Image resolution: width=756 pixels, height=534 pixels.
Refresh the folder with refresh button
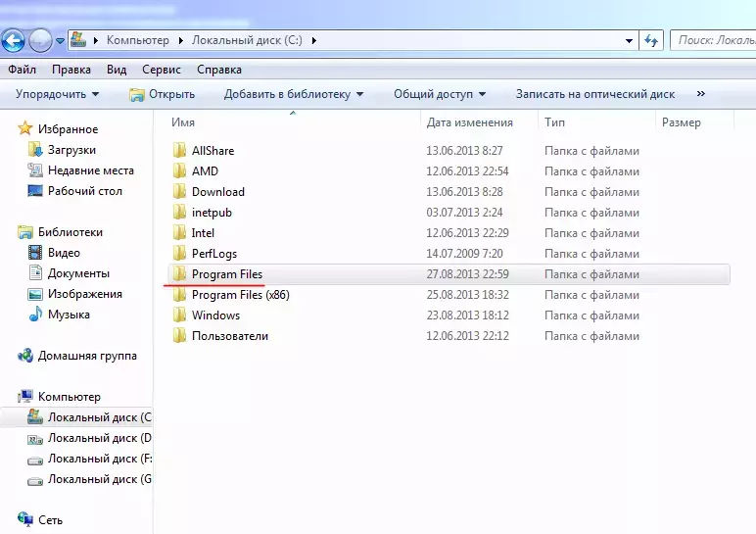(651, 41)
